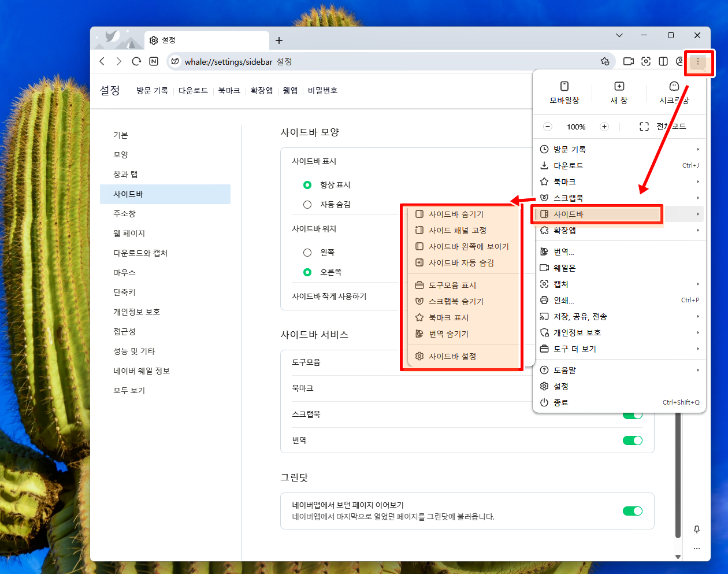
Task: Select 자동 숨김 radio button
Action: pos(307,205)
